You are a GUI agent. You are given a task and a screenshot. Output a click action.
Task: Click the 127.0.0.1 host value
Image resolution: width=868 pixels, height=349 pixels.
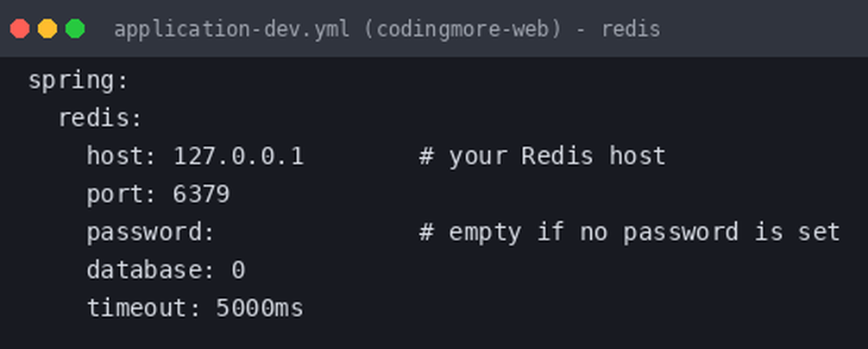pos(239,156)
